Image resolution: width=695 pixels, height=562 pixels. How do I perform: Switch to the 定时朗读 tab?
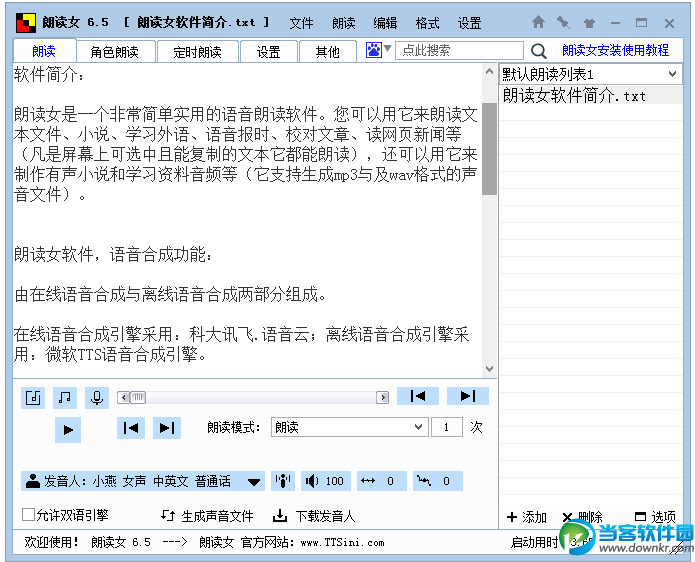pos(198,52)
